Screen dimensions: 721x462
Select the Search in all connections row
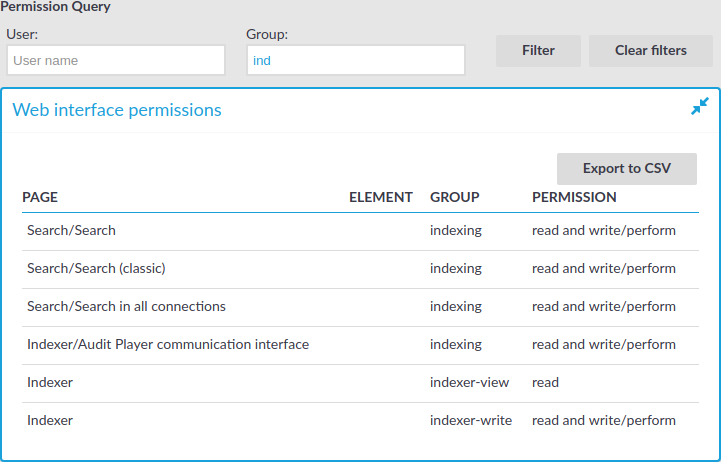360,308
